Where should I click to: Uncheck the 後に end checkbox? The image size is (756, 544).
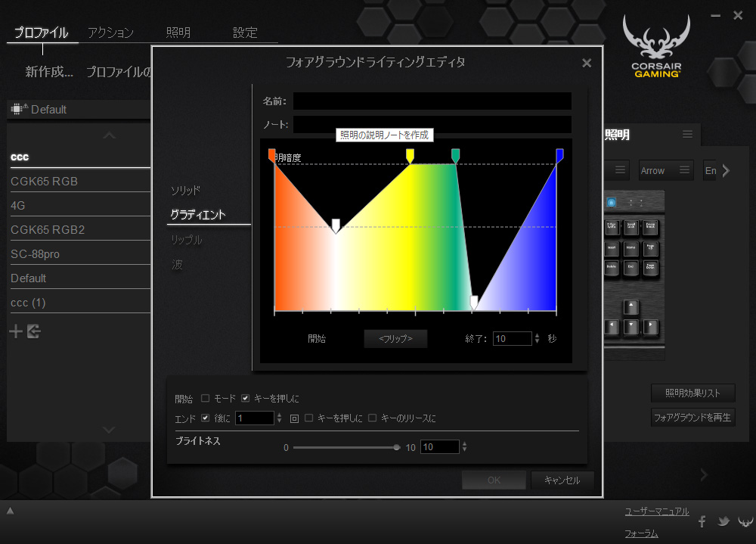point(206,418)
